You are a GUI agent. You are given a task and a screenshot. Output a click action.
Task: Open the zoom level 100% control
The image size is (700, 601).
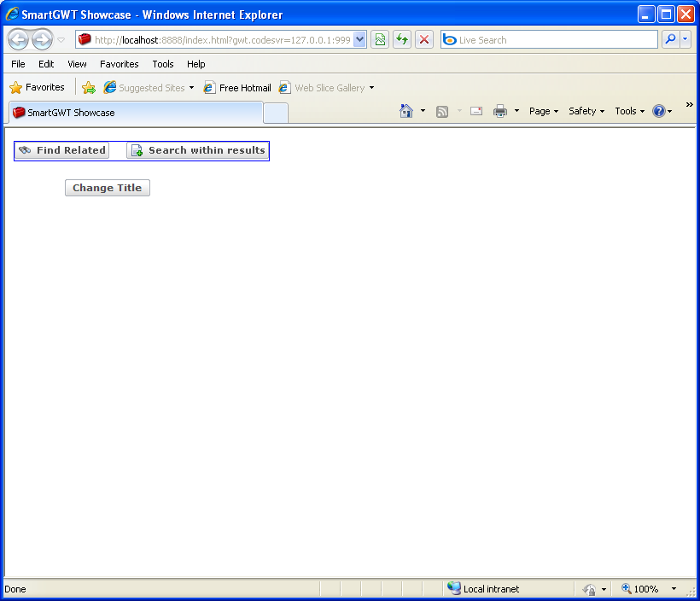(x=640, y=589)
